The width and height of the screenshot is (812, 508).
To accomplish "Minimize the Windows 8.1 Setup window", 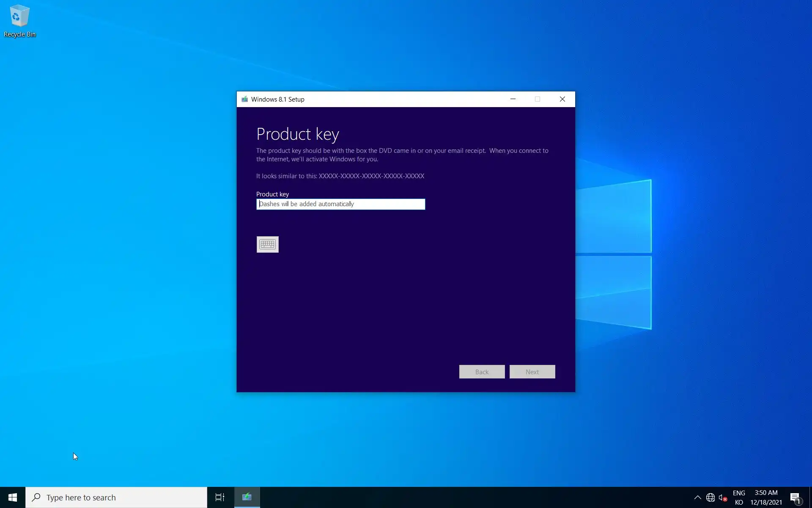I will (513, 99).
